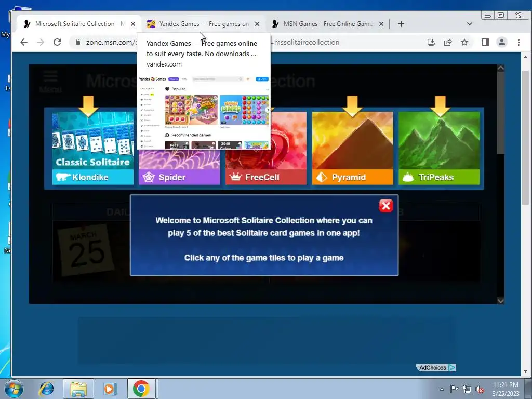Launch Internet Explorer from the taskbar
The height and width of the screenshot is (399, 532).
point(46,389)
